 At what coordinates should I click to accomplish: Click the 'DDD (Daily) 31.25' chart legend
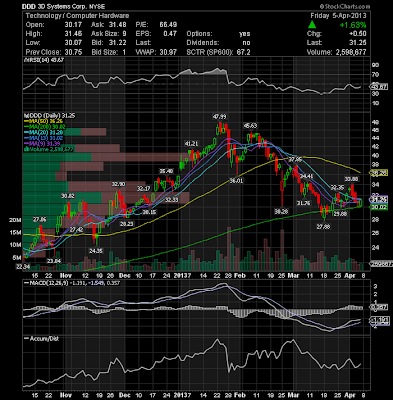[49, 115]
